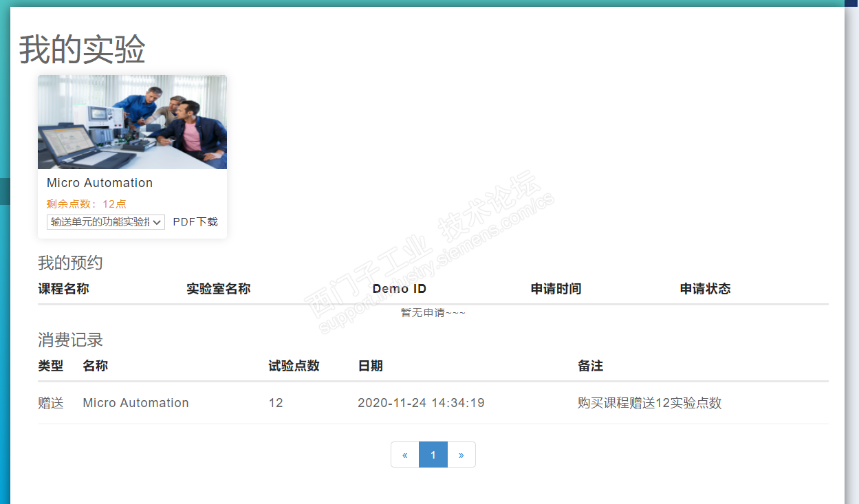Click the 课程名称 column header
The image size is (859, 504).
(63, 289)
